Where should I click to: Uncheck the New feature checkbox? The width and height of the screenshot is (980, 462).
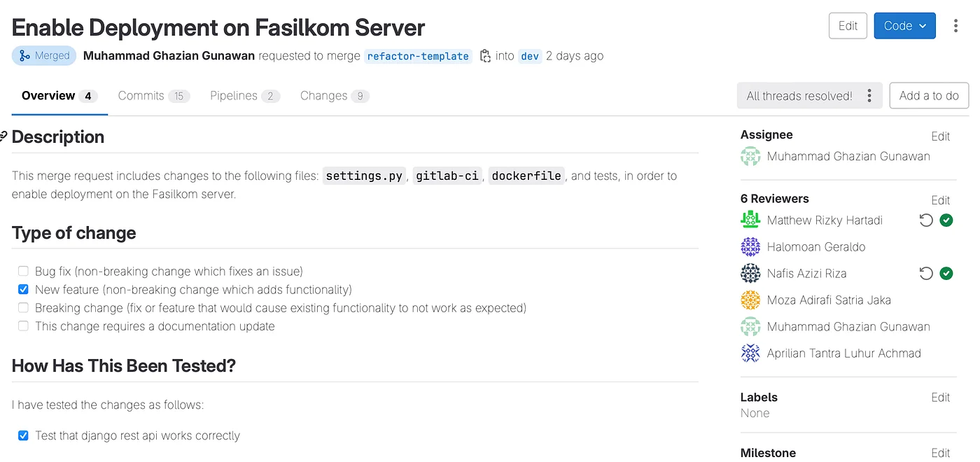pyautogui.click(x=23, y=289)
